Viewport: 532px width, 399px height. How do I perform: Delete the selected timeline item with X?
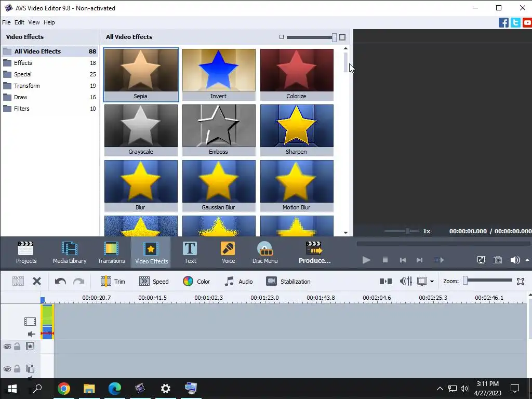pyautogui.click(x=37, y=281)
